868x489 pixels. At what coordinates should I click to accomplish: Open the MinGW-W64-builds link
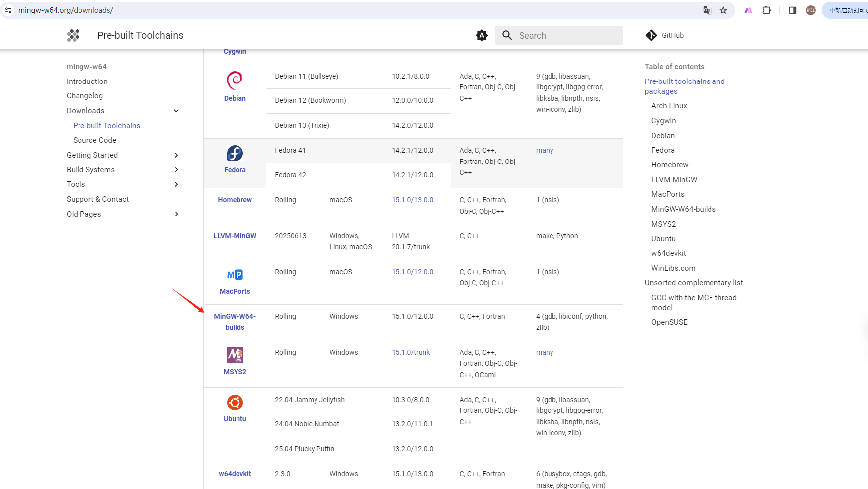coord(235,322)
